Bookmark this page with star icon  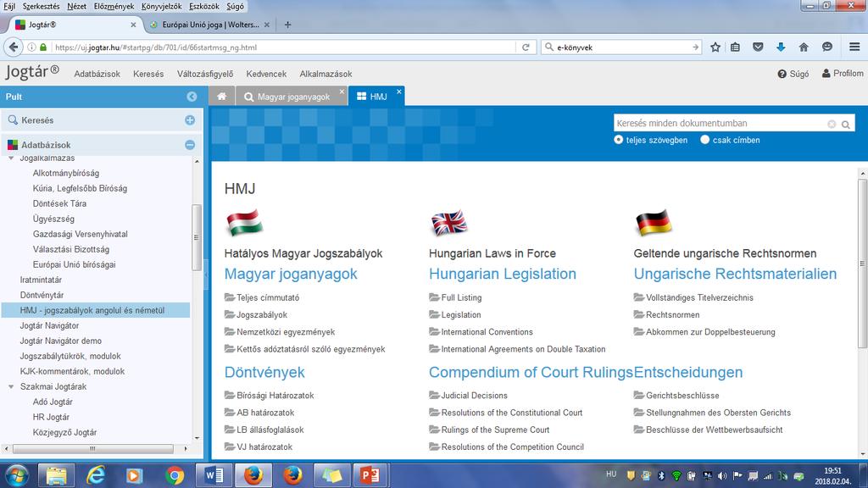[715, 47]
